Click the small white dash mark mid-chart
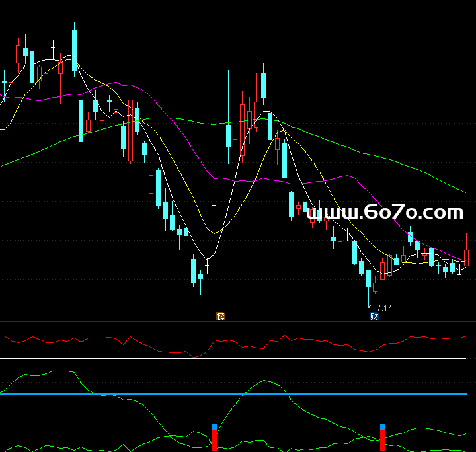The width and height of the screenshot is (476, 452). click(x=214, y=206)
